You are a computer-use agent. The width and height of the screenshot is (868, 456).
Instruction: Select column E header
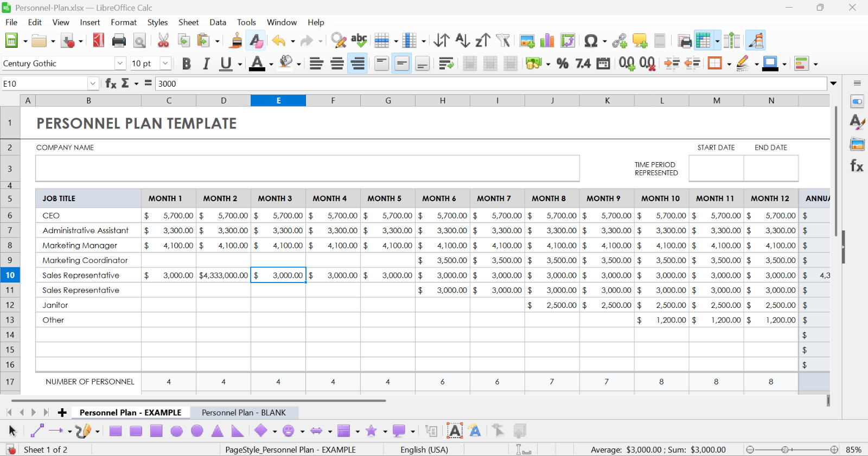[x=278, y=100]
